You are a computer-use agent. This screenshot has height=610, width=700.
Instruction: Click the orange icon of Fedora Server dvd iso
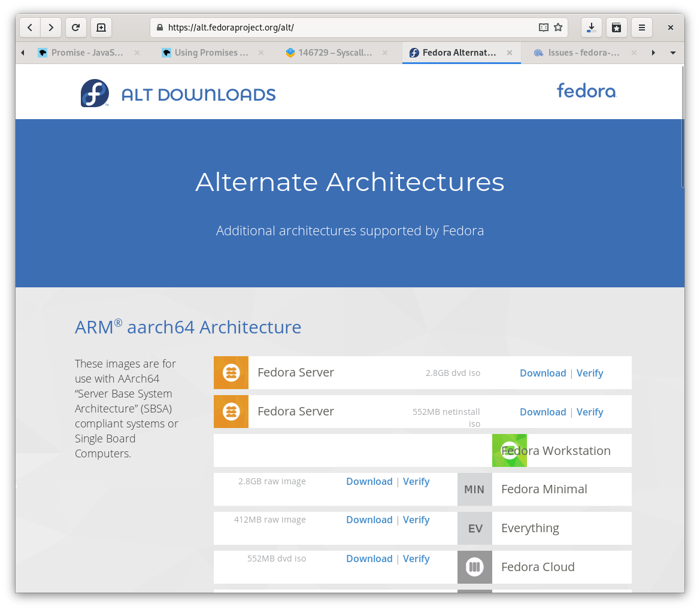[x=231, y=372]
